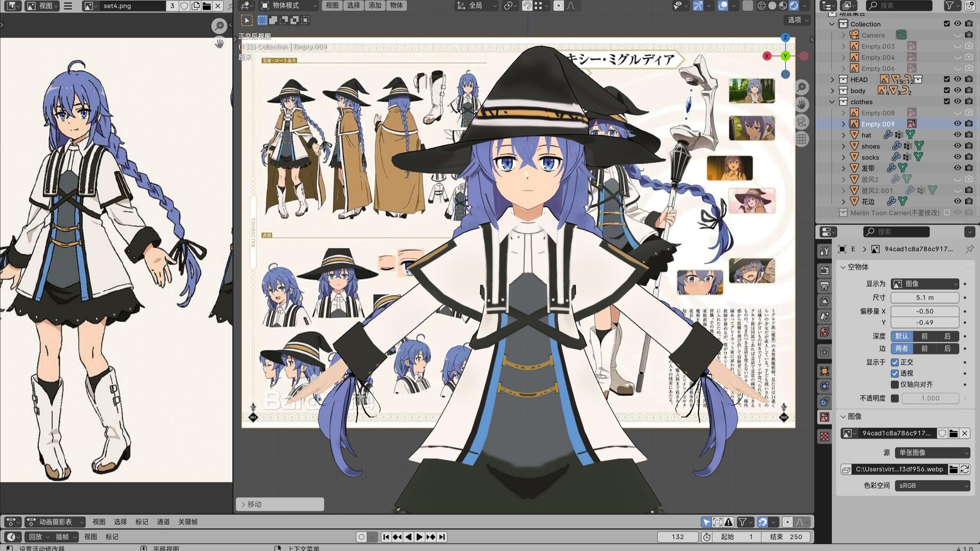This screenshot has width=980, height=551.
Task: Reload the image file in the image panel
Action: (965, 469)
